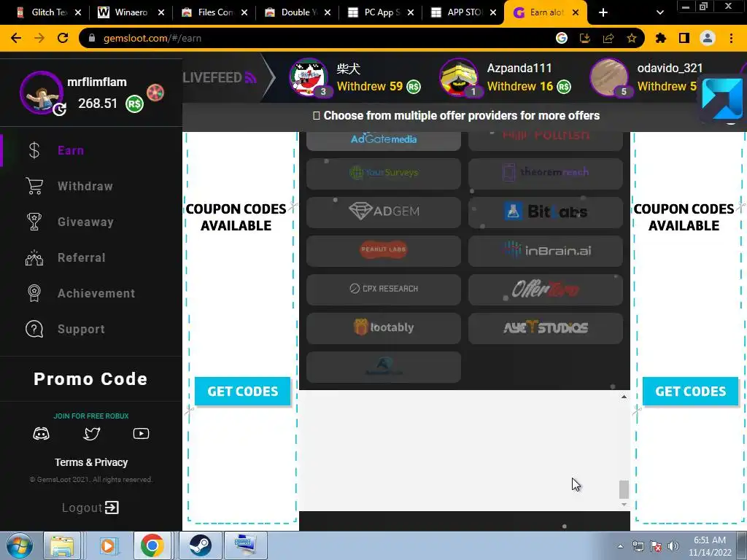747x560 pixels.
Task: Click the refresh badge on mrflimflam avatar
Action: click(x=59, y=109)
